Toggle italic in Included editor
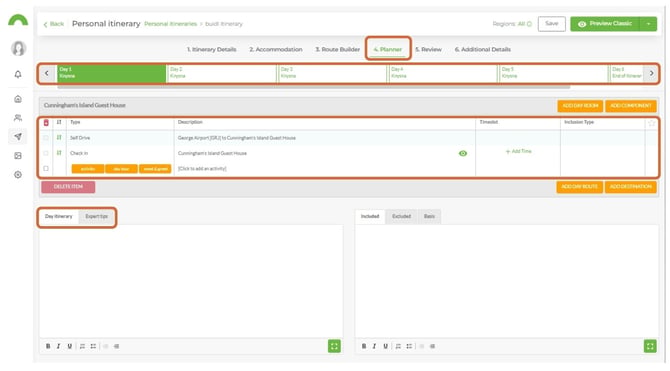The image size is (670, 371). (374, 346)
